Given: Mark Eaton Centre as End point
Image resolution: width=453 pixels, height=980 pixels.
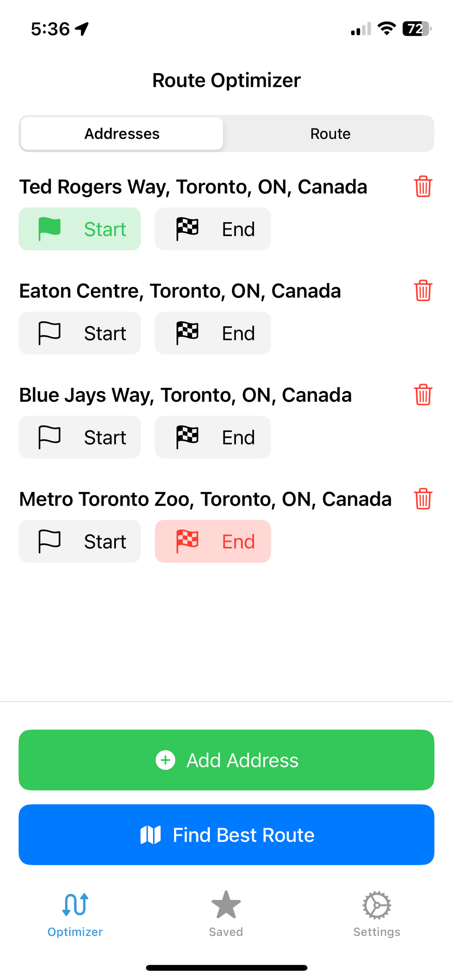Looking at the screenshot, I should pos(213,333).
